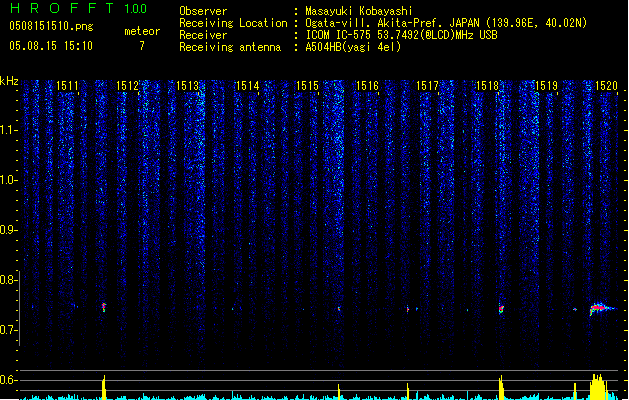Click the yellow intensity spike after 1518
The width and height of the screenshot is (629, 400).
point(501,388)
